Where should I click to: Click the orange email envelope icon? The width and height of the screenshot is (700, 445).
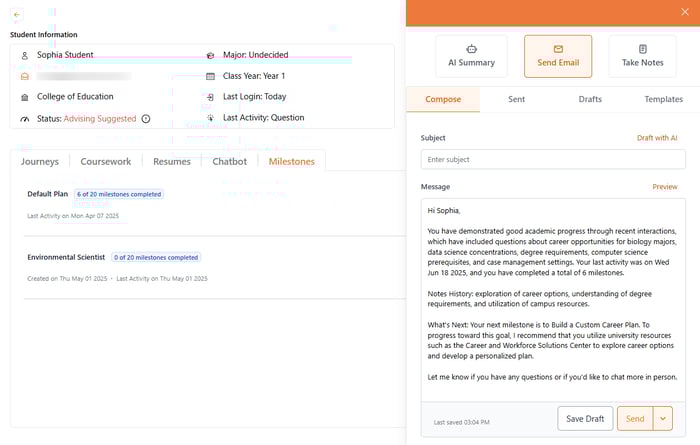coord(25,76)
